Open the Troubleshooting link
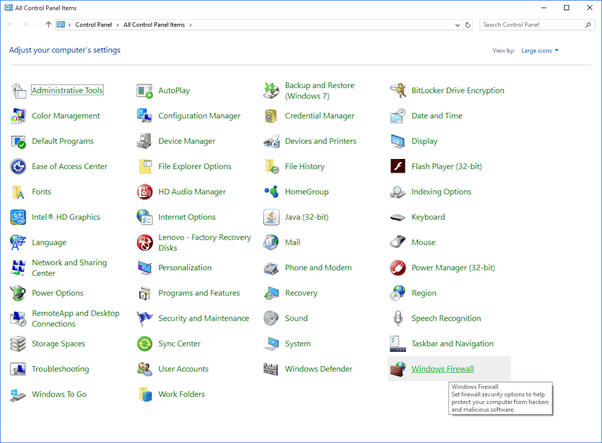Viewport: 602px width, 443px height. point(60,369)
